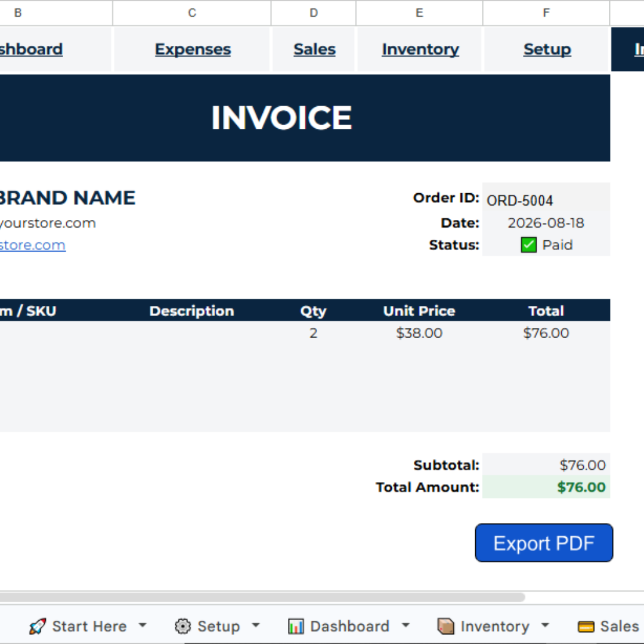Click the rocket icon on Start Here tab
The height and width of the screenshot is (644, 644).
pyautogui.click(x=38, y=626)
